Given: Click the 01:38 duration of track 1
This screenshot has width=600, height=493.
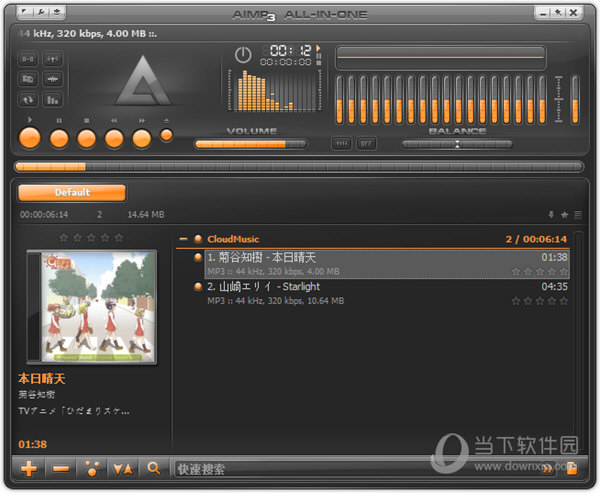Looking at the screenshot, I should [x=554, y=257].
